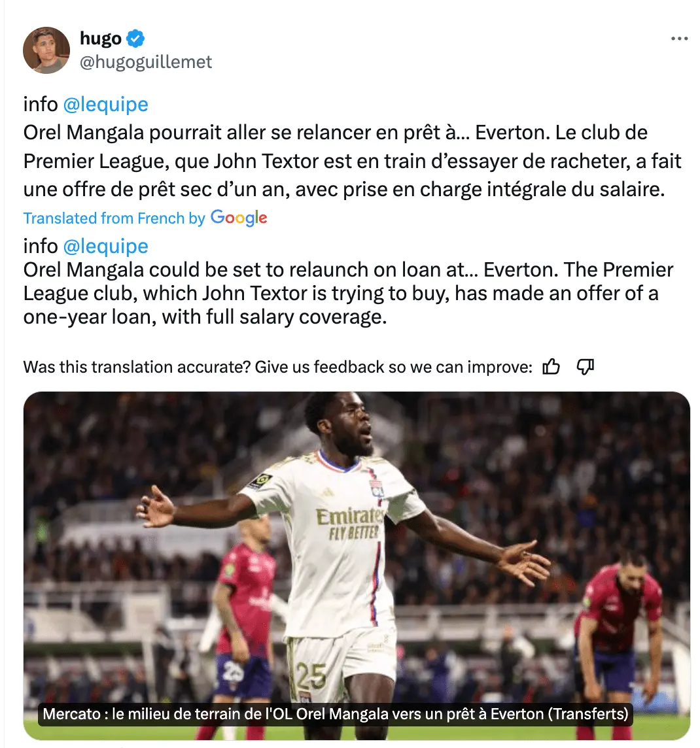Open hugo's profile avatar picture

[46, 50]
